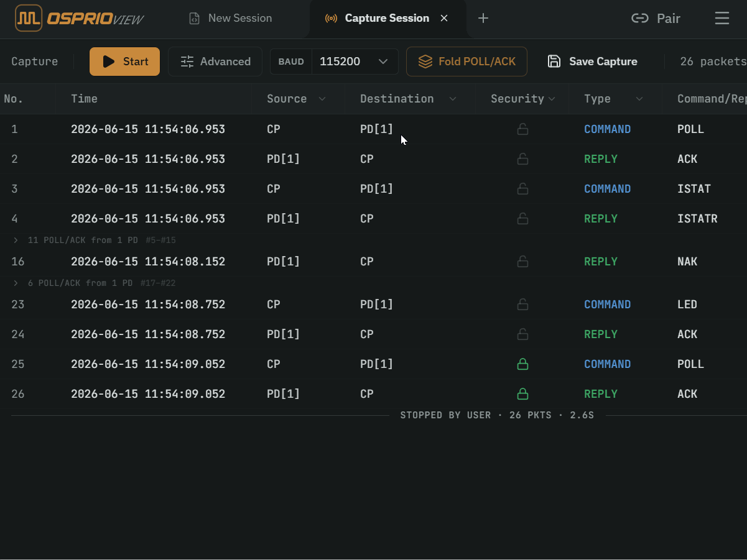Image resolution: width=747 pixels, height=560 pixels.
Task: Click the No. column header
Action: click(13, 99)
